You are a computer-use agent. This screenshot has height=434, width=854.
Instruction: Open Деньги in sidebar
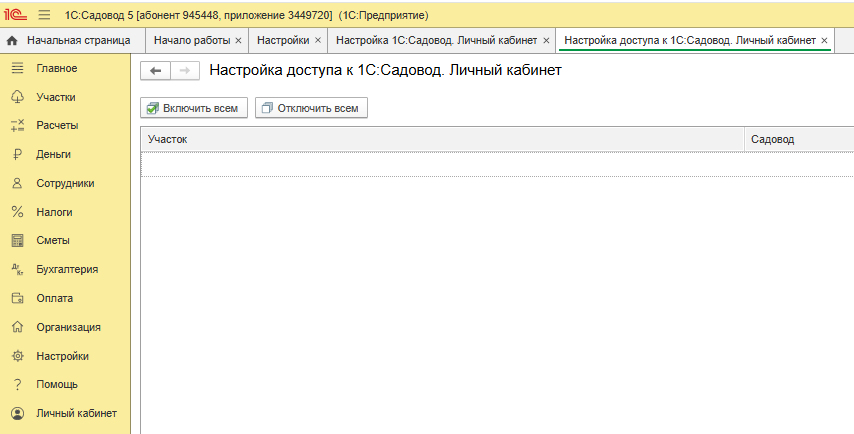[x=53, y=155]
